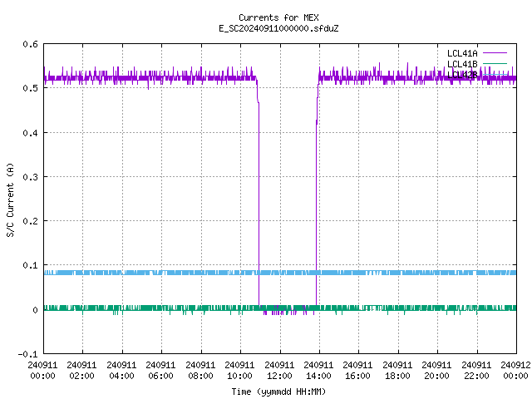Screen dimensions: 532x399
Task: Click the 240911 10:00 x-axis tick label
Action: [239, 371]
